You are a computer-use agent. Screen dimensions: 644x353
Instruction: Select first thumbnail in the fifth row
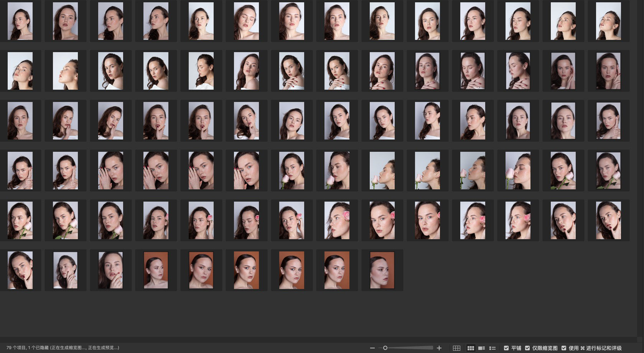(x=20, y=220)
